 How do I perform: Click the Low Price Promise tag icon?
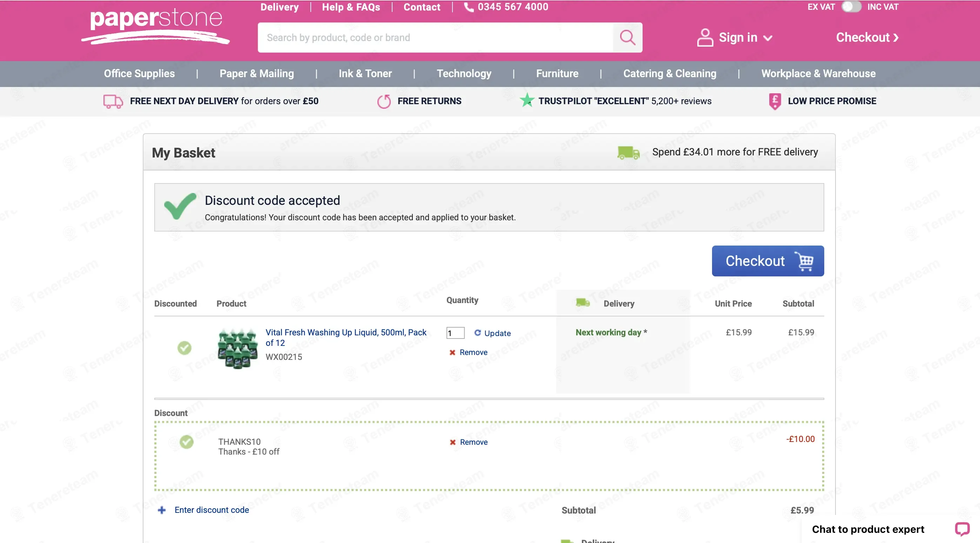(774, 101)
